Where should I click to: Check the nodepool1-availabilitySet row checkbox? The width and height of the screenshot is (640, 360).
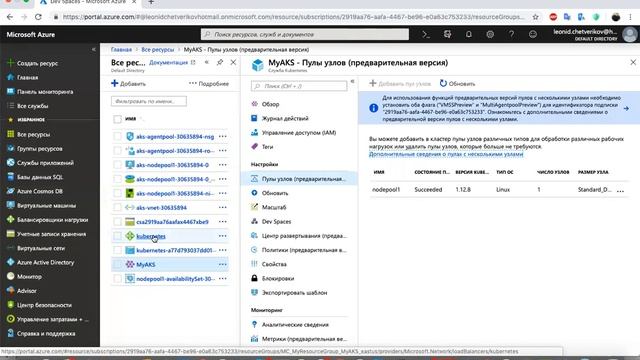(x=118, y=278)
